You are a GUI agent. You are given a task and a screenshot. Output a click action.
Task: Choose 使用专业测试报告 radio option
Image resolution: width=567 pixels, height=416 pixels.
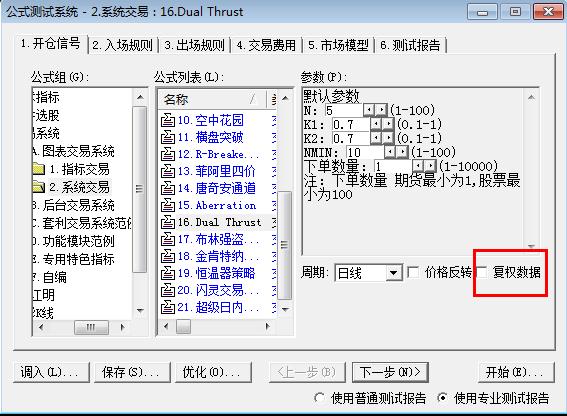442,398
